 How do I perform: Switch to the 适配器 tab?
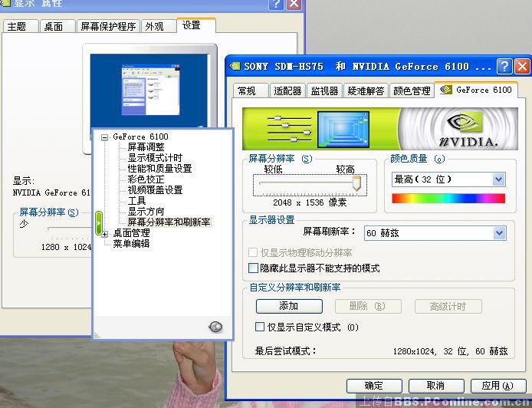[287, 90]
